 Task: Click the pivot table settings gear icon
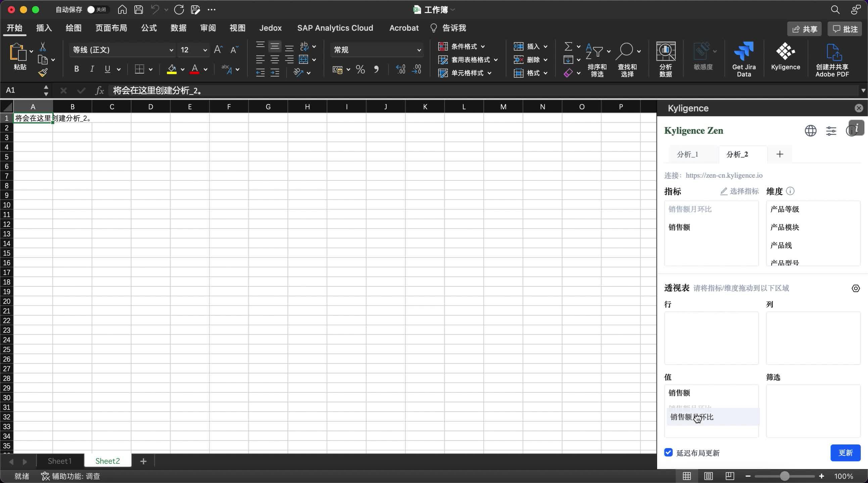[x=856, y=288]
